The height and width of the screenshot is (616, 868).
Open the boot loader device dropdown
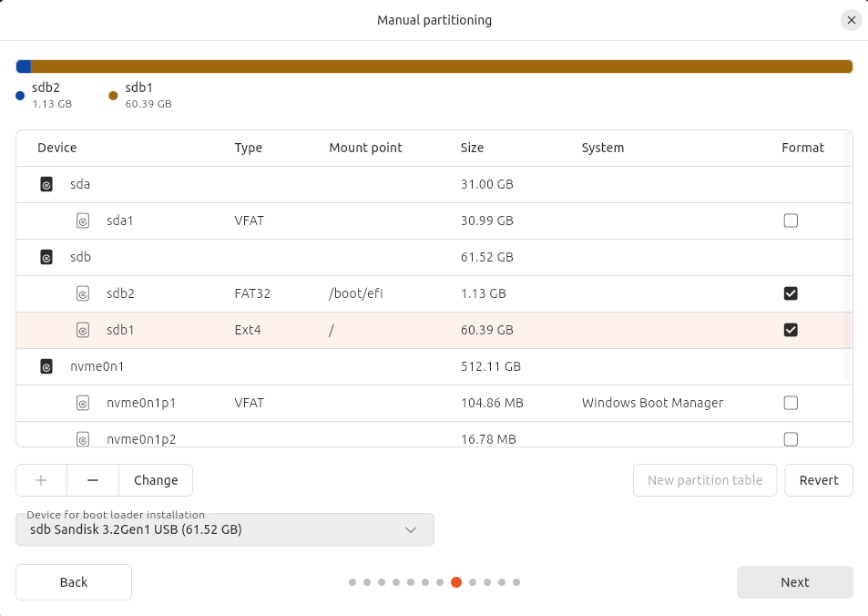[225, 529]
